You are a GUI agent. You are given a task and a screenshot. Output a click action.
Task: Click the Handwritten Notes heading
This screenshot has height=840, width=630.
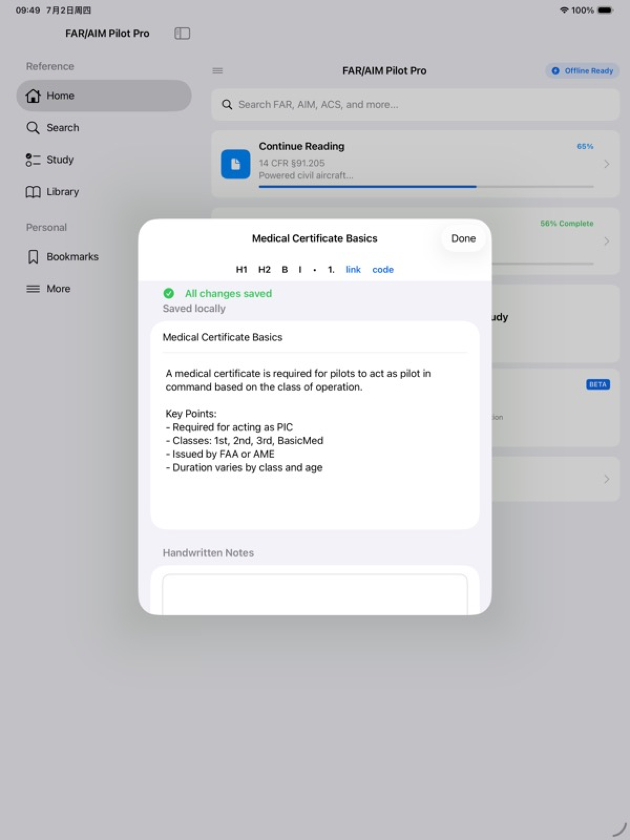coord(208,553)
